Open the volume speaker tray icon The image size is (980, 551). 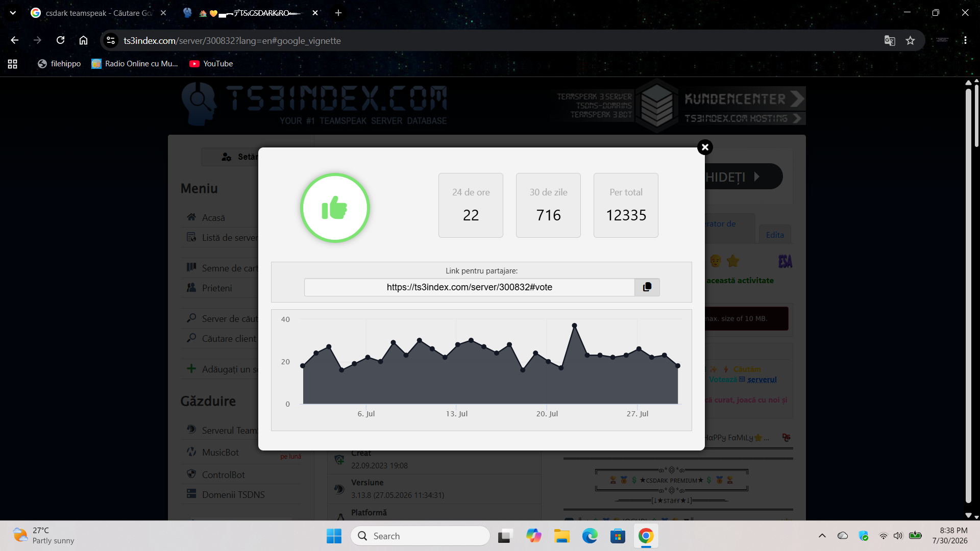click(x=898, y=536)
